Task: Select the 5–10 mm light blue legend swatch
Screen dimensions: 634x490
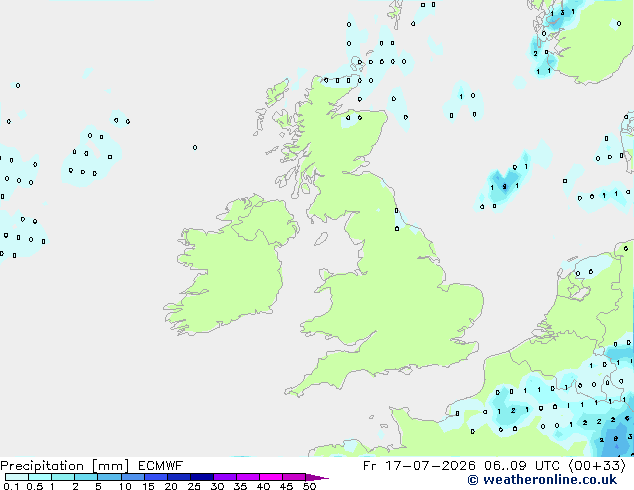Action: (x=109, y=477)
